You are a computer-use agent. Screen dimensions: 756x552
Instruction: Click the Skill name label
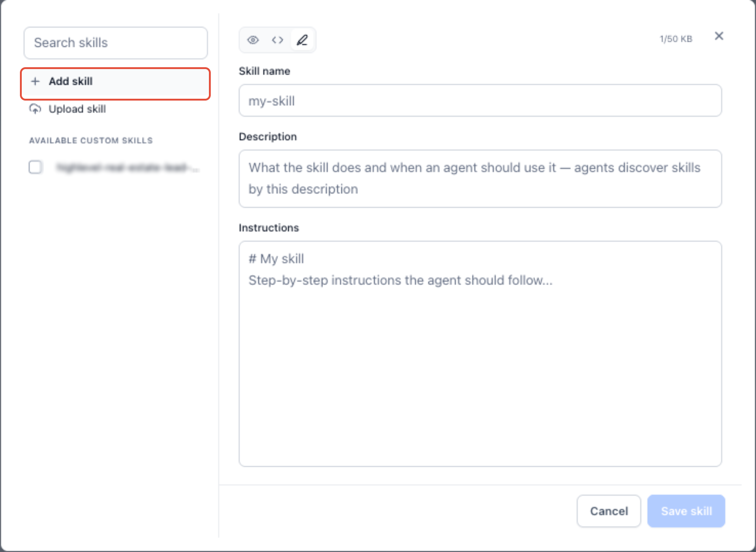point(265,71)
